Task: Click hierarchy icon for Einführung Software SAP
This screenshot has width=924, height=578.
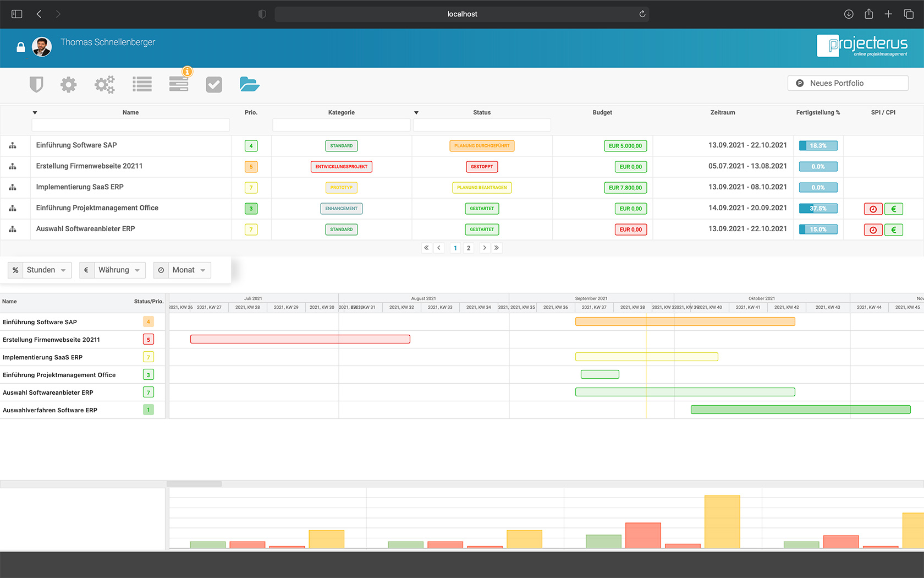Action: click(x=13, y=146)
